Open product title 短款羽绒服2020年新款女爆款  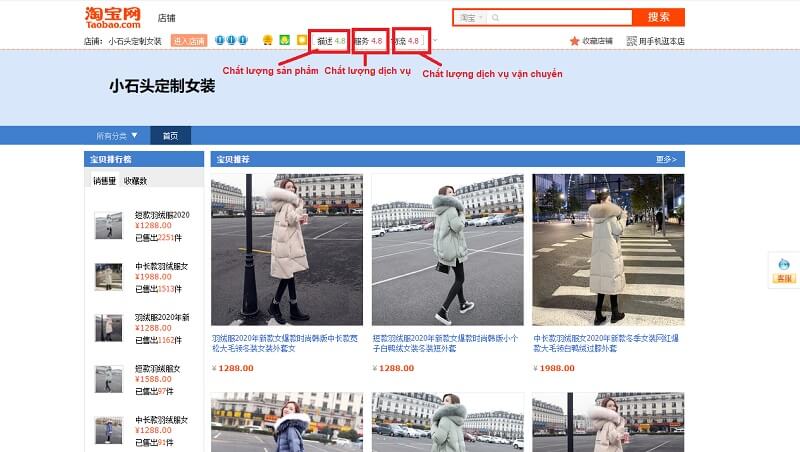[x=445, y=343]
